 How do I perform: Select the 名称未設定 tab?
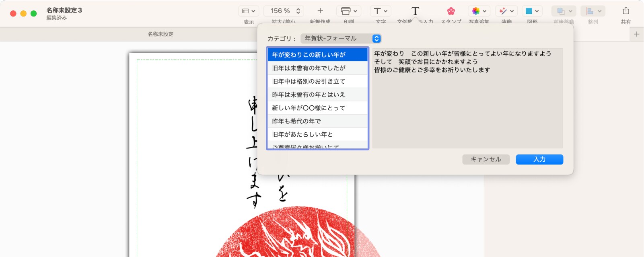coord(160,34)
